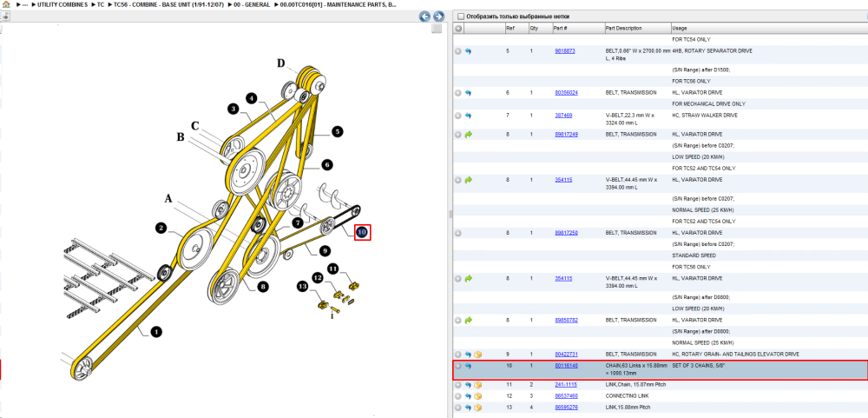Viewport: 868px width, 418px height.
Task: Click 'SET OF 3 CHAINS, 5/8"' usage text
Action: click(698, 366)
